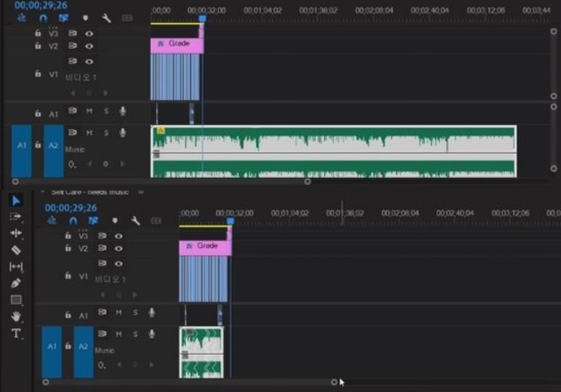561x392 pixels.
Task: Select the Pen tool
Action: pos(16,283)
